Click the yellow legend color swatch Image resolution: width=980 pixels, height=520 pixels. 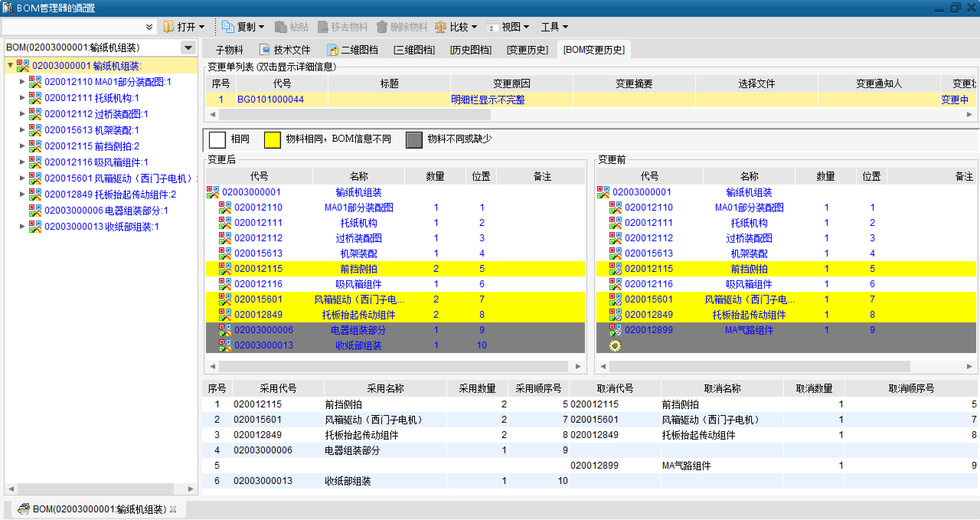tap(272, 139)
